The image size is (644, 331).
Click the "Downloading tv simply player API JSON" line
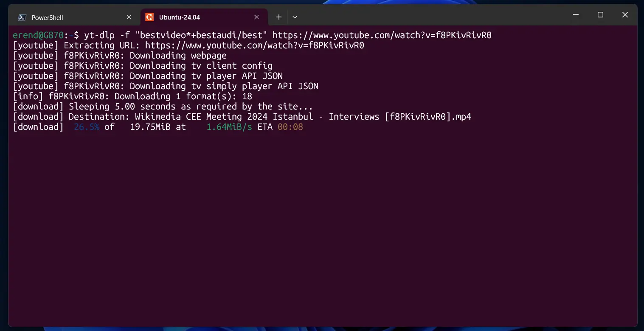pos(166,86)
